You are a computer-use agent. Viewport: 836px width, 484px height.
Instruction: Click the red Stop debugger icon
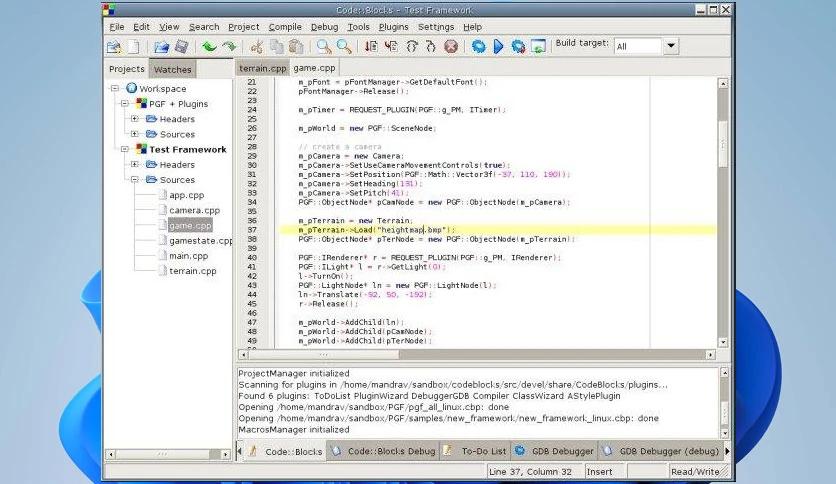coord(451,47)
